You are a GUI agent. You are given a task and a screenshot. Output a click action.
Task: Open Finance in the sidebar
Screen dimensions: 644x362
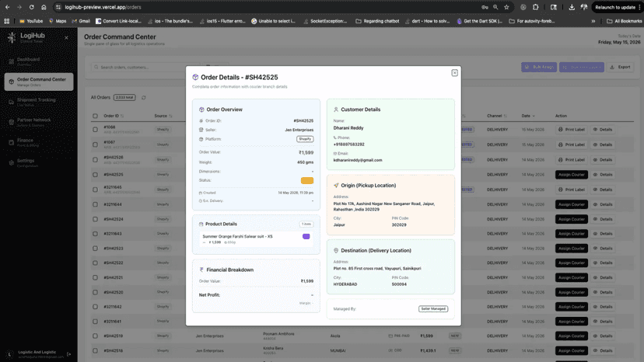coord(39,142)
